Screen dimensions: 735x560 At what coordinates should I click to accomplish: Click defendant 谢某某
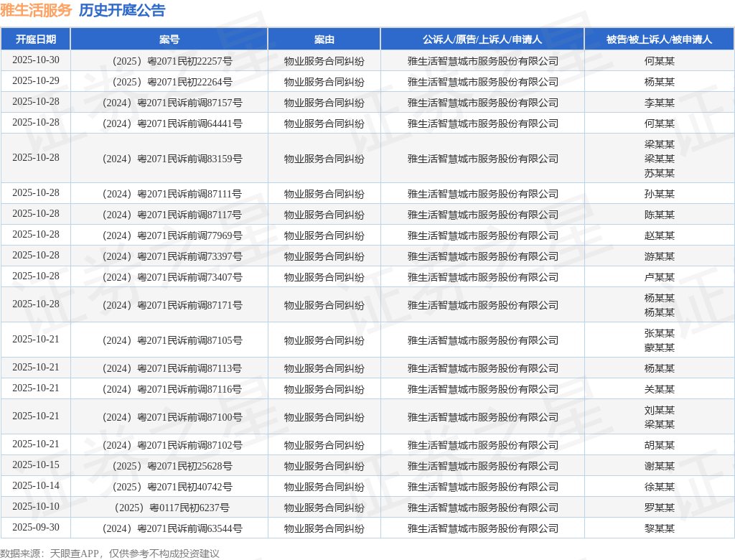tap(659, 466)
